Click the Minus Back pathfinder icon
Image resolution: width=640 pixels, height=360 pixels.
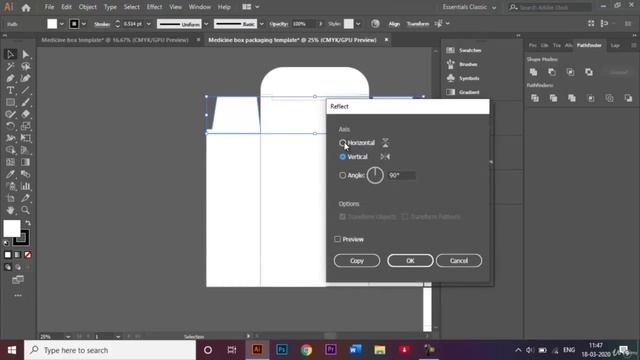coord(628,98)
